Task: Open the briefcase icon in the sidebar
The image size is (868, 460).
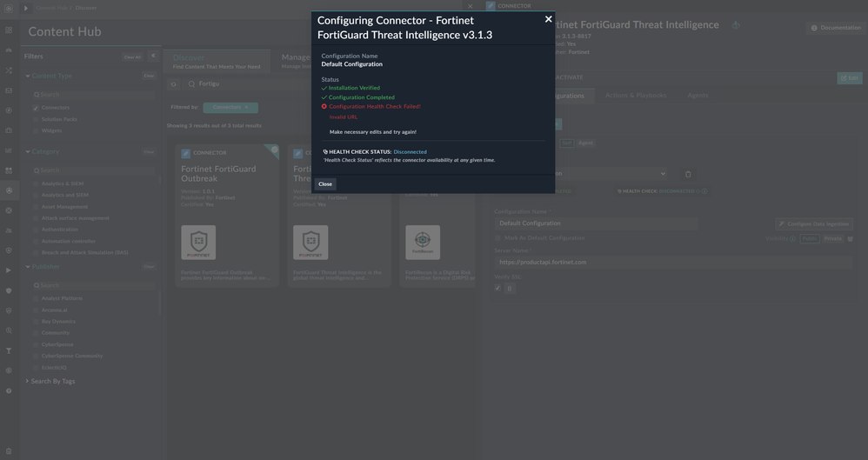Action: 9,130
